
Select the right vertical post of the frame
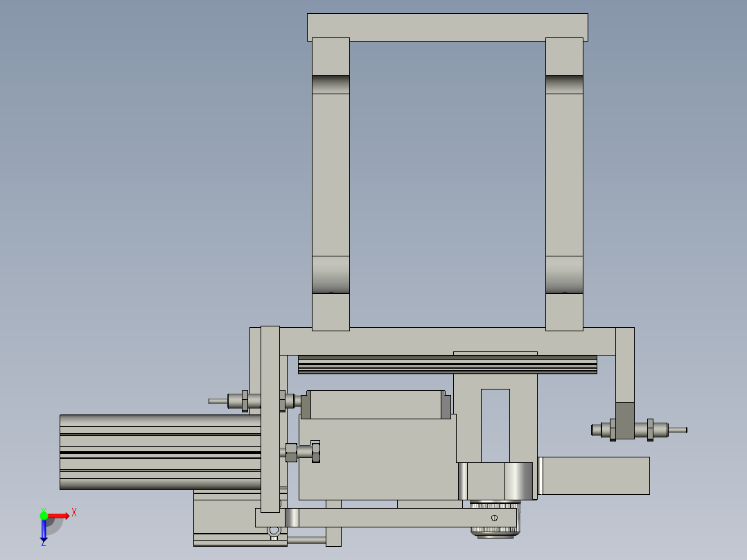pos(564,184)
